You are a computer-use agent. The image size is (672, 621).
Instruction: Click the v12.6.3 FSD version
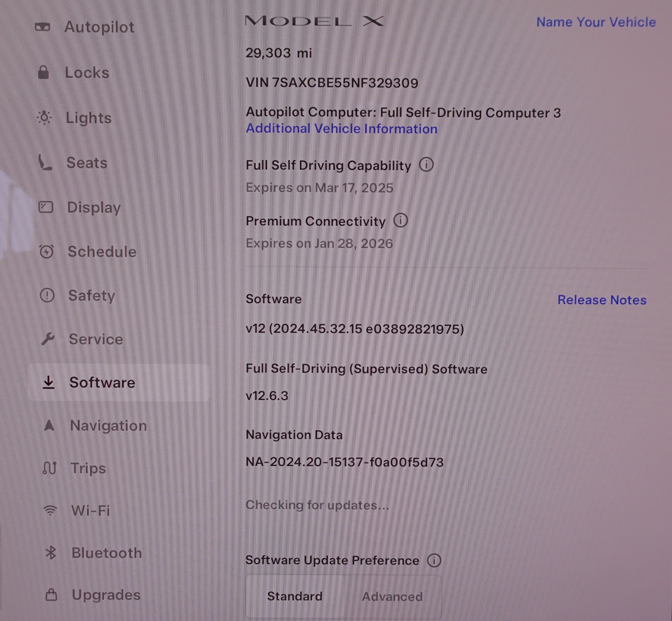point(267,395)
